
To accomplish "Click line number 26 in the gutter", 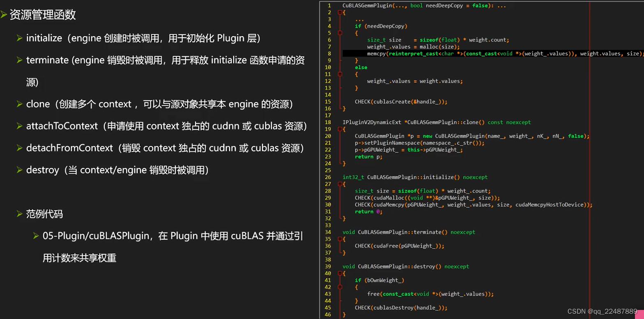I will pos(328,177).
